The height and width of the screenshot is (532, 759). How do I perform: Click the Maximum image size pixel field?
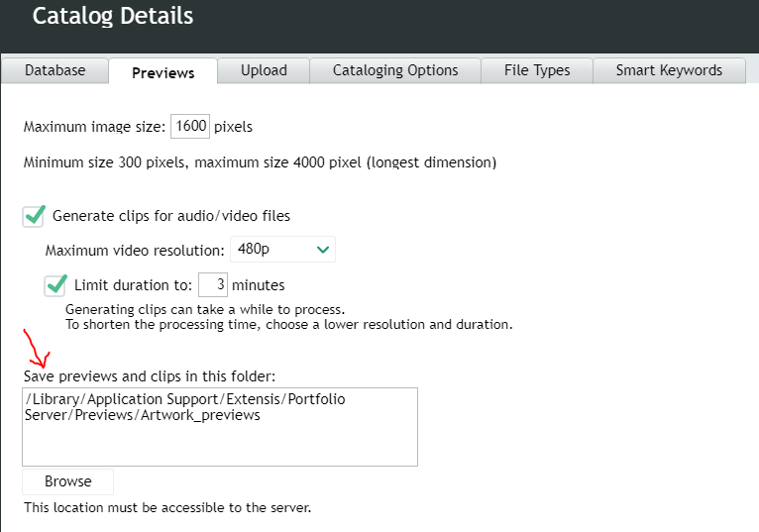click(189, 127)
